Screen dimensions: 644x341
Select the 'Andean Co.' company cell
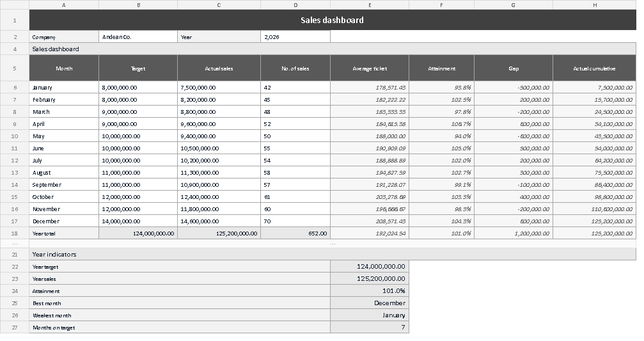click(x=138, y=37)
